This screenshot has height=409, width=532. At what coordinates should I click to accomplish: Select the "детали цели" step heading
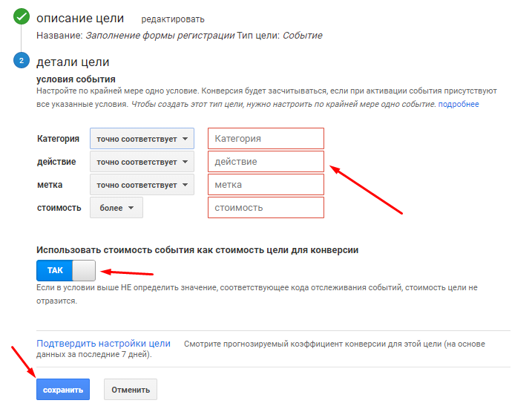tap(73, 62)
